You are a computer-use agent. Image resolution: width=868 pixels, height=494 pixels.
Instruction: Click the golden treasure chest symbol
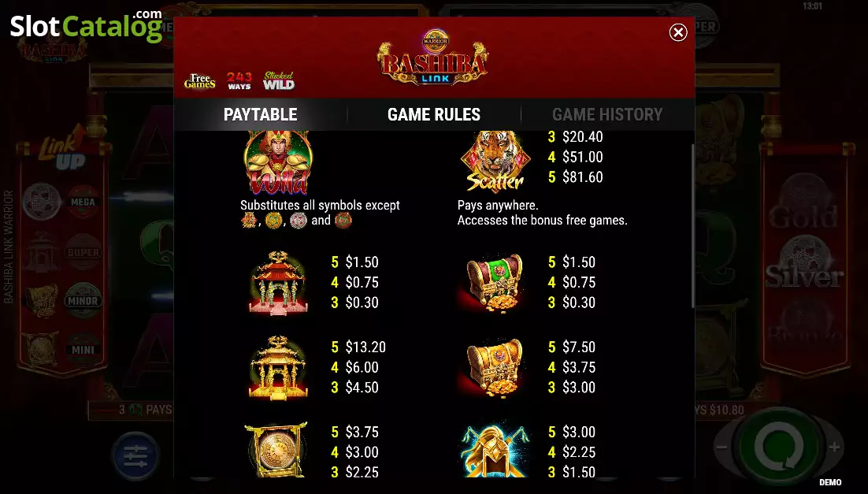(x=495, y=368)
